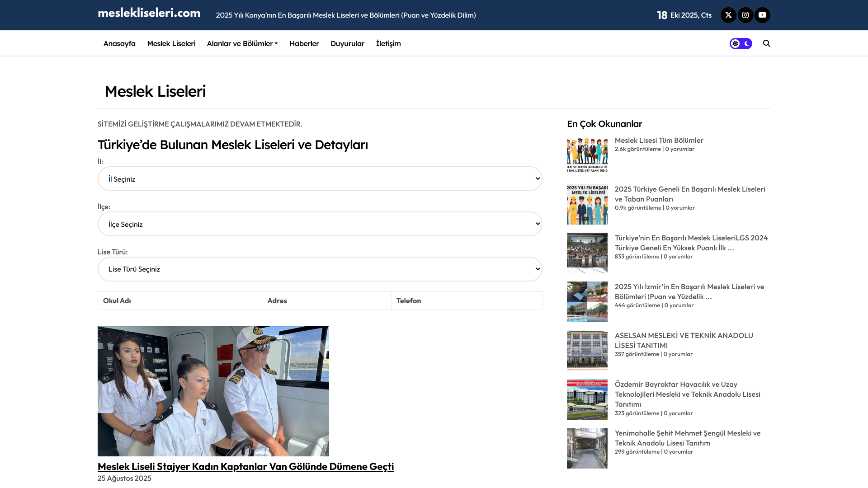Screen dimensions: 868x488
Task: Open the Kadın Kaptanlar article headline
Action: coord(245,466)
